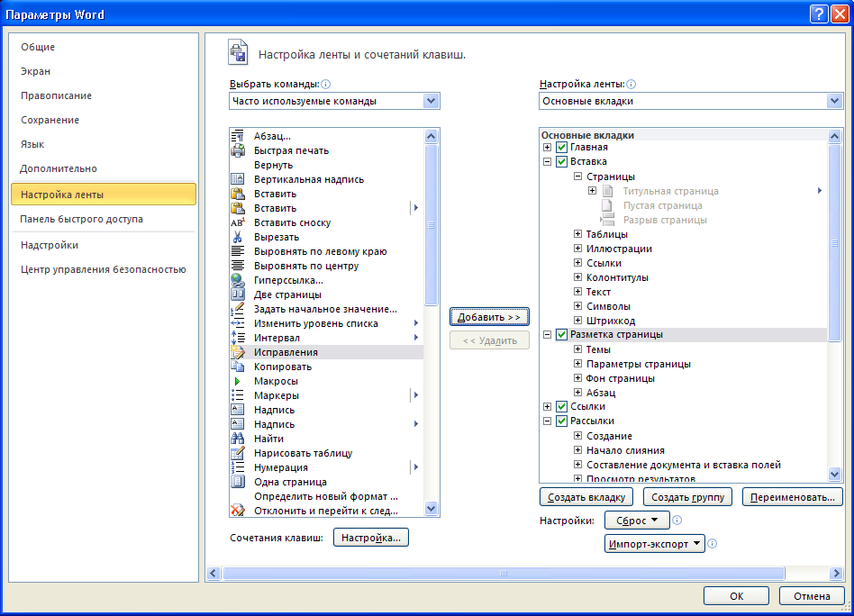Viewport: 854px width, 616px height.
Task: Switch to Панель быстрого доступа category
Action: 104,219
